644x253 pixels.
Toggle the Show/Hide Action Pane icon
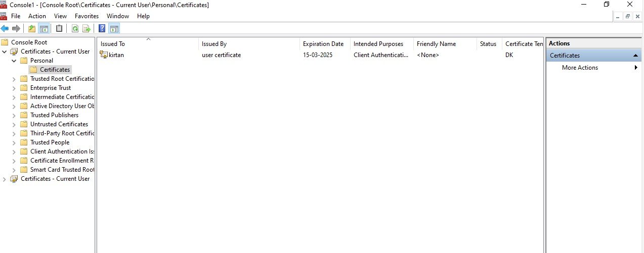coord(114,29)
